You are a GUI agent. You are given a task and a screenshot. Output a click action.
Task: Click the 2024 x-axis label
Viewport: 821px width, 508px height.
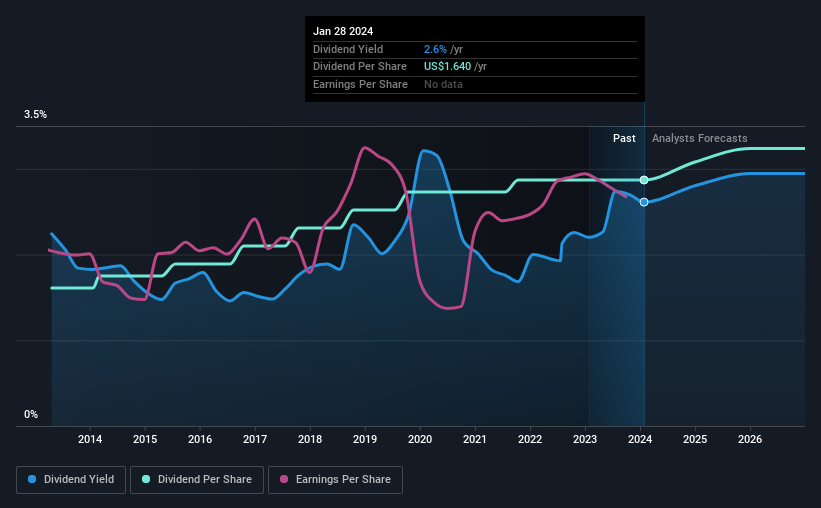[x=640, y=439]
